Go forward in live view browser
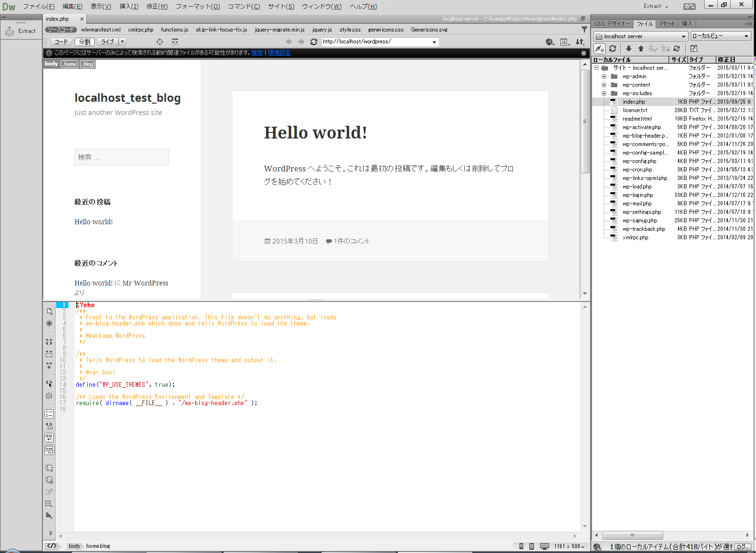Image resolution: width=756 pixels, height=553 pixels. tap(301, 42)
